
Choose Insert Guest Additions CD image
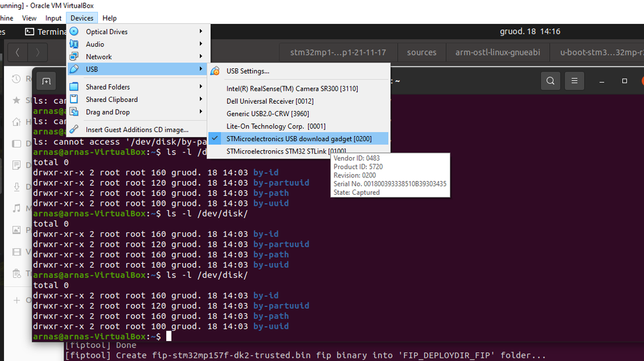point(137,130)
